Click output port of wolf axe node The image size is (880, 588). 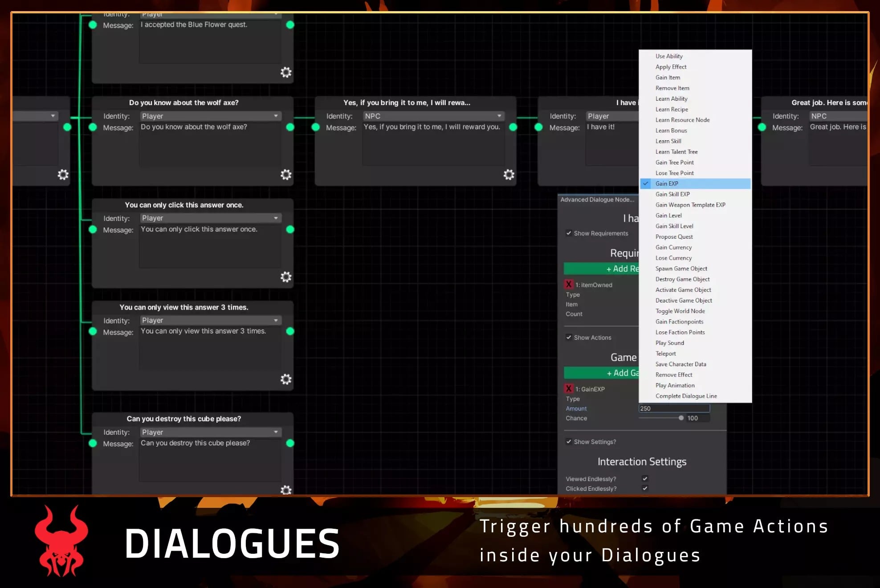(x=290, y=127)
